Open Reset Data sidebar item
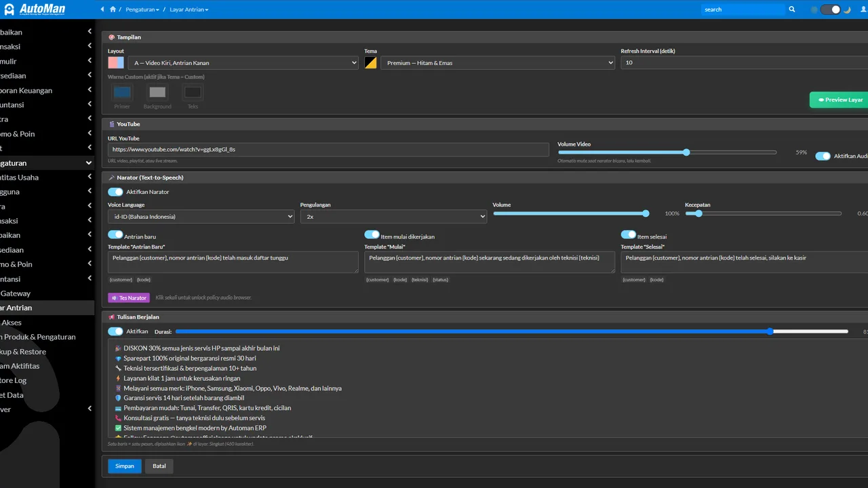The image size is (868, 488). pyautogui.click(x=46, y=394)
